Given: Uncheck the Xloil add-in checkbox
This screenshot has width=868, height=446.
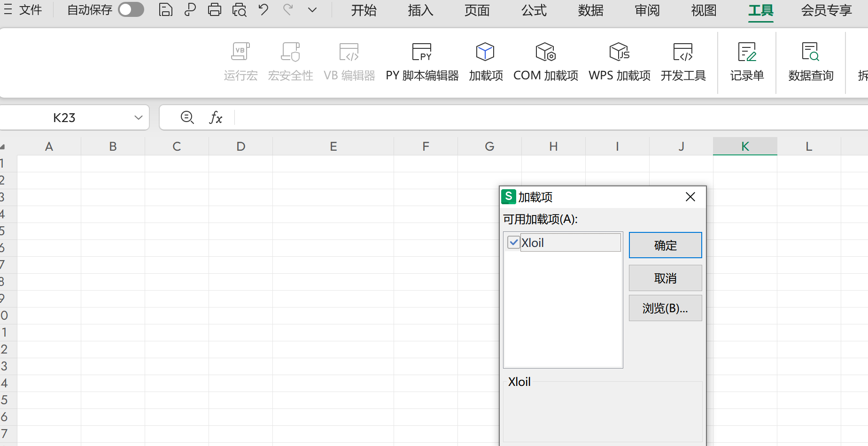Looking at the screenshot, I should [513, 242].
